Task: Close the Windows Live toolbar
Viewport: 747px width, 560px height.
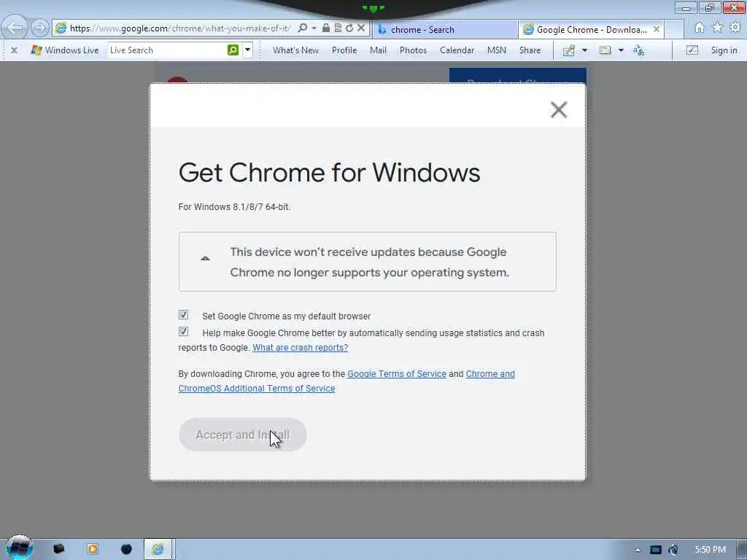Action: pyautogui.click(x=15, y=50)
